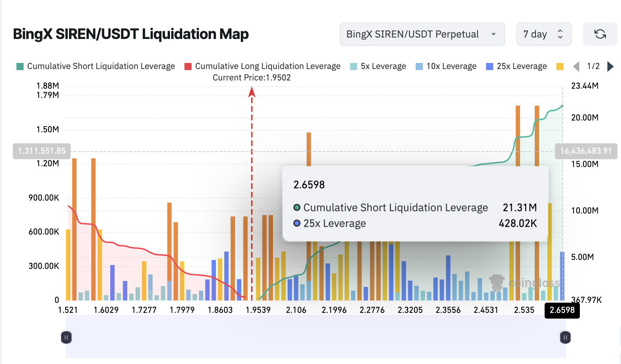Click the 1,311,551.85 value label
This screenshot has width=621, height=364.
(41, 151)
